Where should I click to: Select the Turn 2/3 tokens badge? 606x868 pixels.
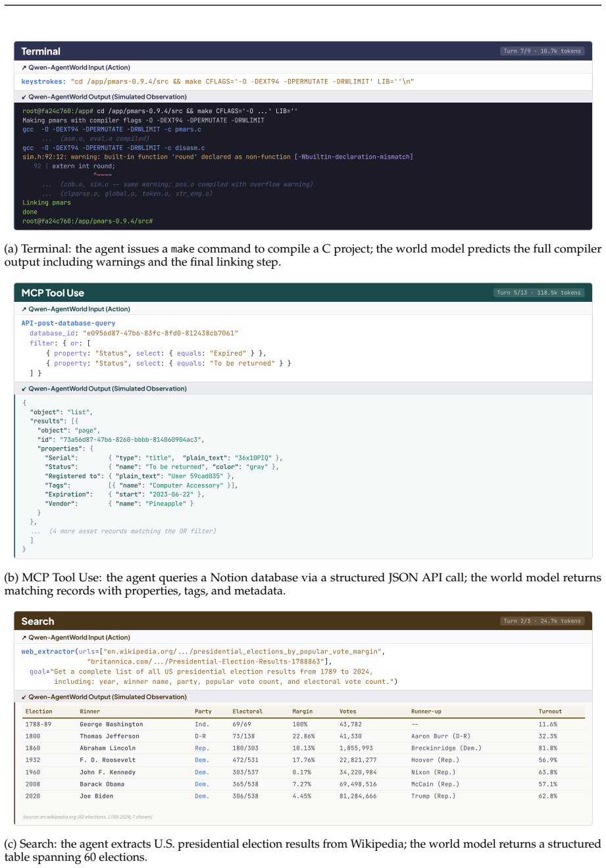point(542,621)
